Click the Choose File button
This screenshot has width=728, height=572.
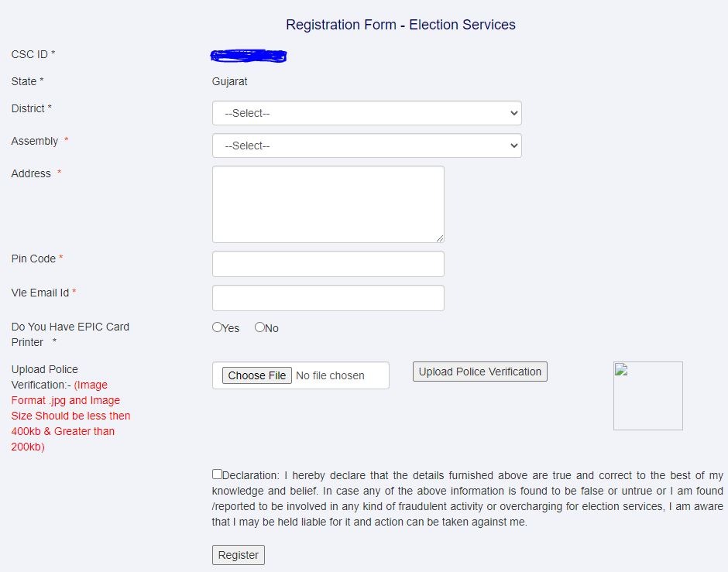click(x=257, y=375)
